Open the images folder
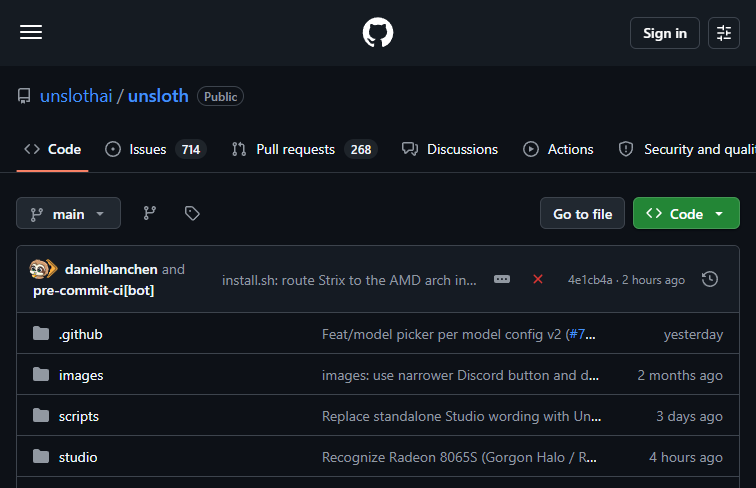Screen dimensions: 756x488 pos(81,375)
